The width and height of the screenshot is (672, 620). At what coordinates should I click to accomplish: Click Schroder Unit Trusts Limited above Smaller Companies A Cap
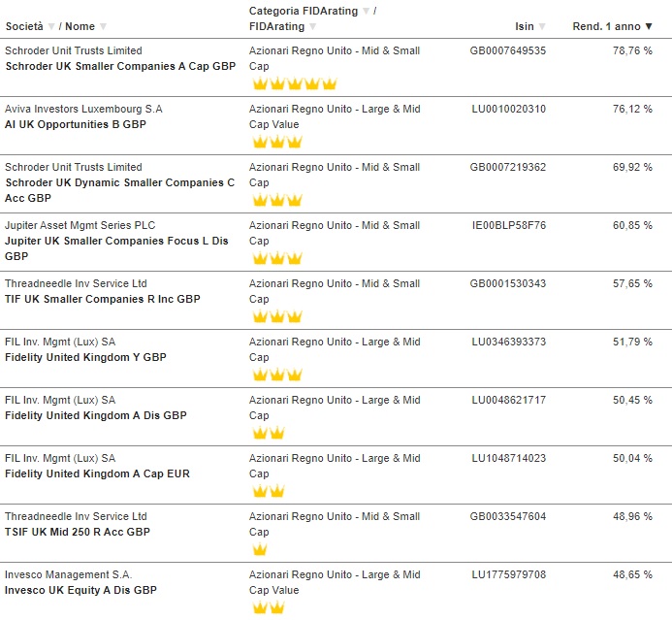pos(74,50)
